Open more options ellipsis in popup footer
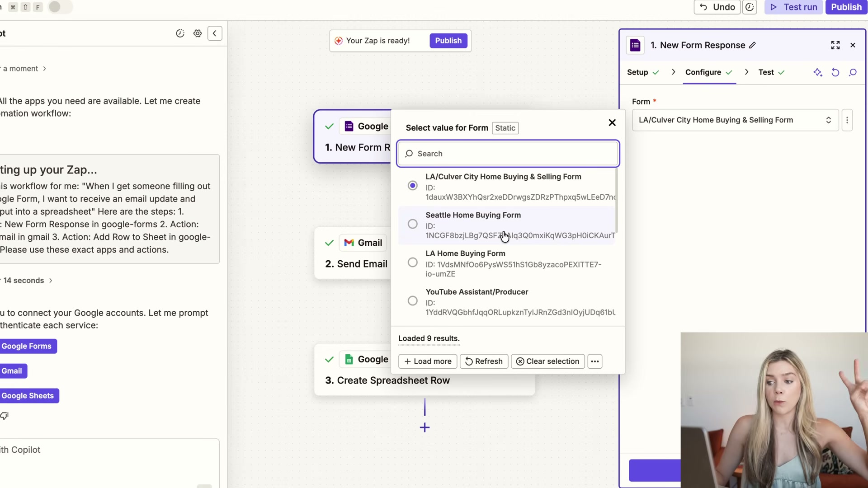This screenshot has width=868, height=488. point(595,361)
